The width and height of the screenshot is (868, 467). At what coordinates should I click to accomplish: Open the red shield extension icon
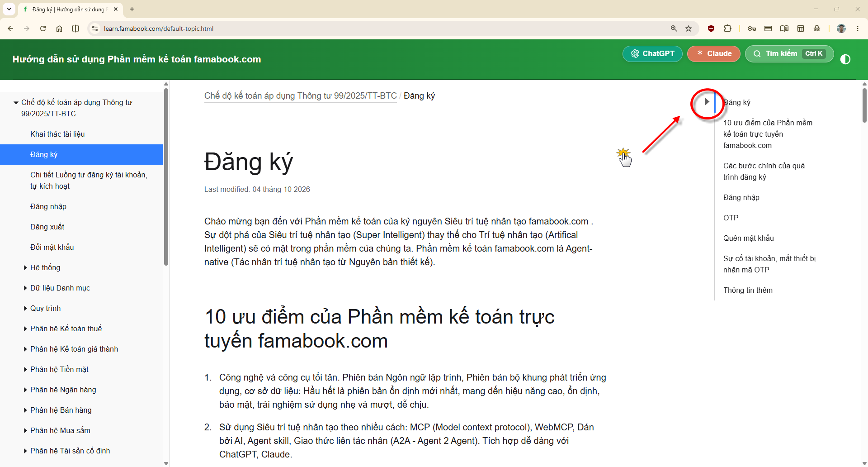click(711, 29)
